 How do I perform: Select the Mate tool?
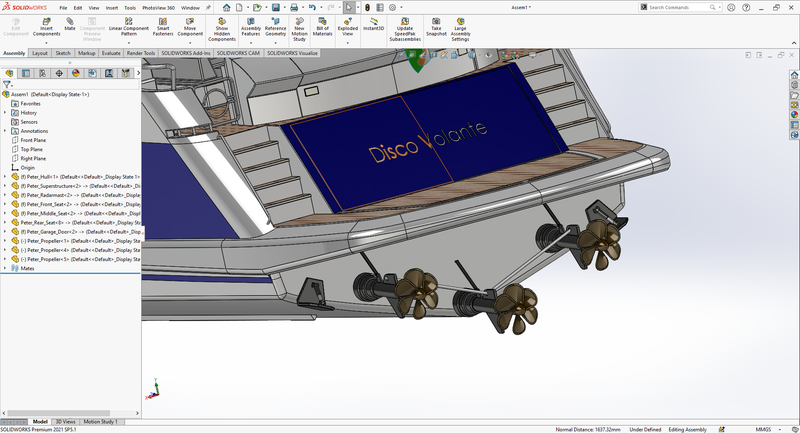point(70,24)
